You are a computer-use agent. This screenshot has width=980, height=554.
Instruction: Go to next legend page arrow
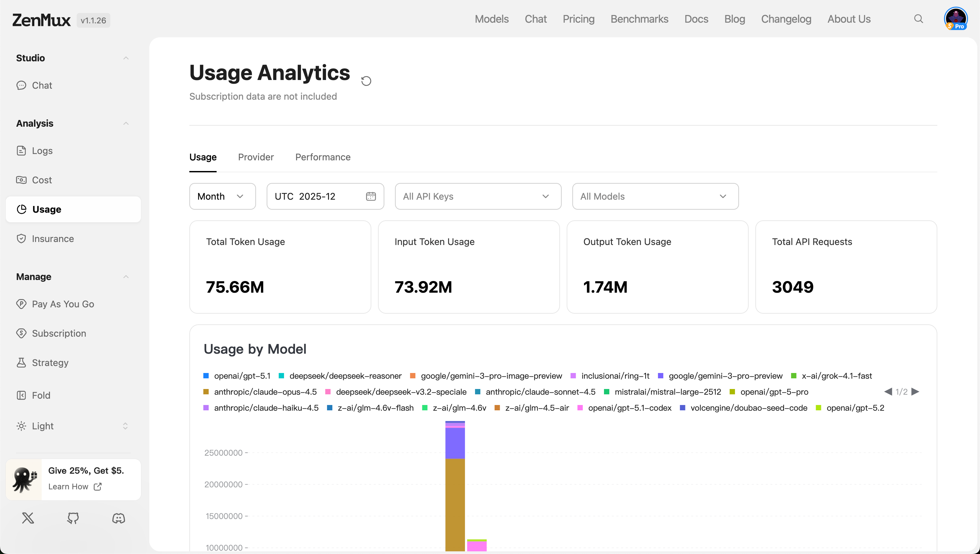point(916,392)
